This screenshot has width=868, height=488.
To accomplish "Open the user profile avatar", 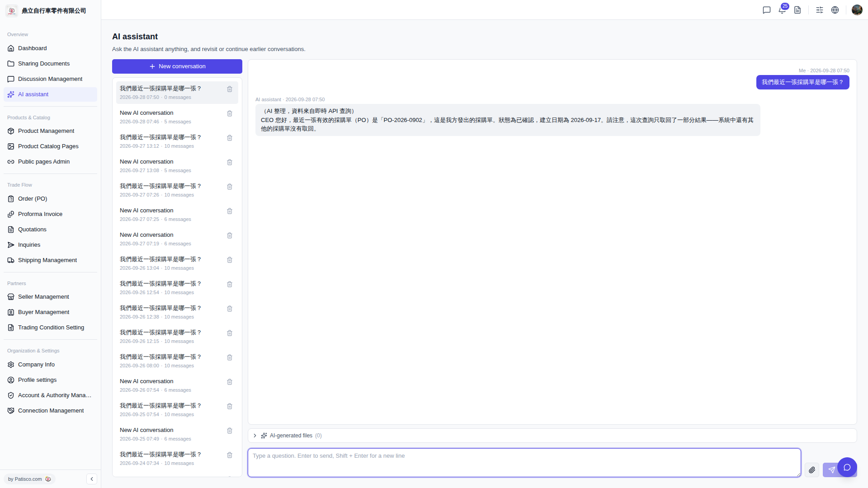I will pyautogui.click(x=857, y=10).
